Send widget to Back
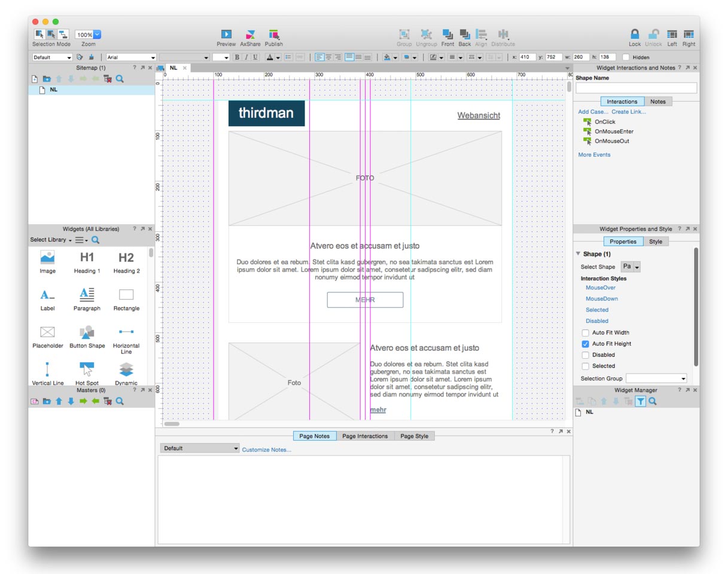 [x=465, y=35]
